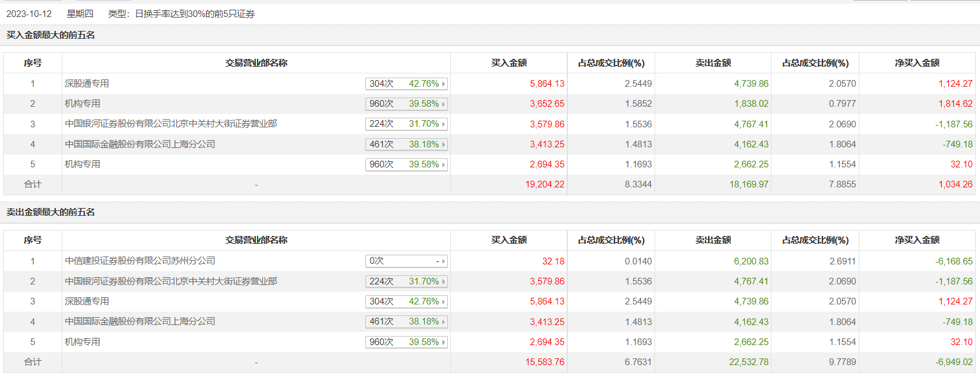Open the 960次 box for fifth-ranked buyer 机构专用
Image resolution: width=980 pixels, height=376 pixels.
[x=406, y=165]
